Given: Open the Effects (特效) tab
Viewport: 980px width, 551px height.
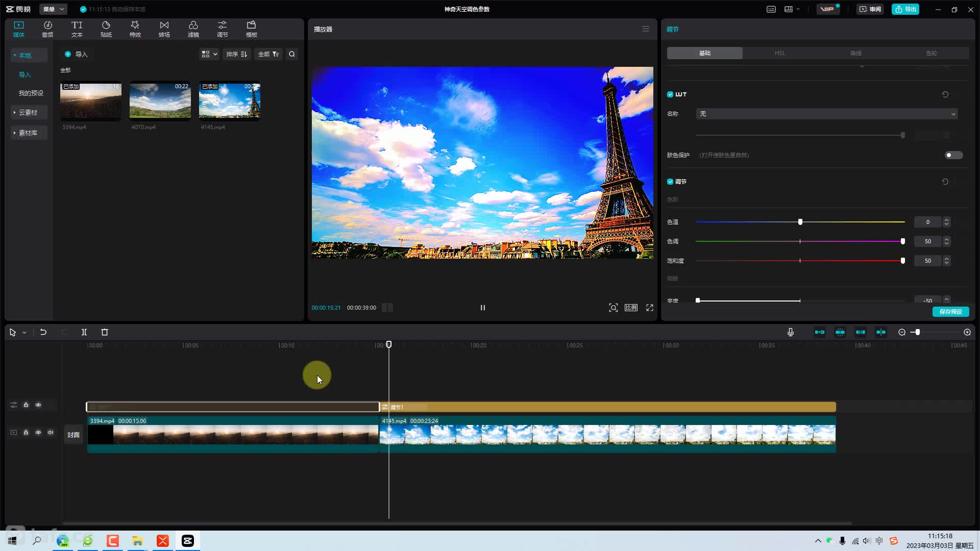Looking at the screenshot, I should tap(135, 29).
